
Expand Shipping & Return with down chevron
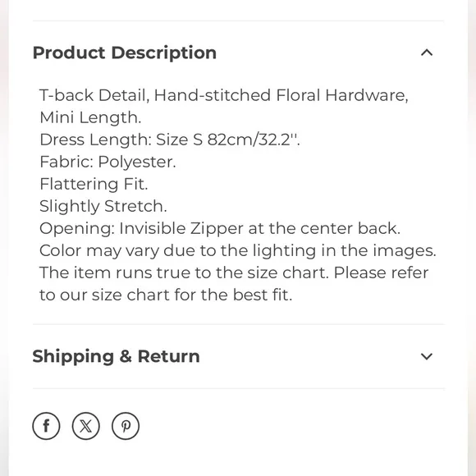click(x=427, y=356)
